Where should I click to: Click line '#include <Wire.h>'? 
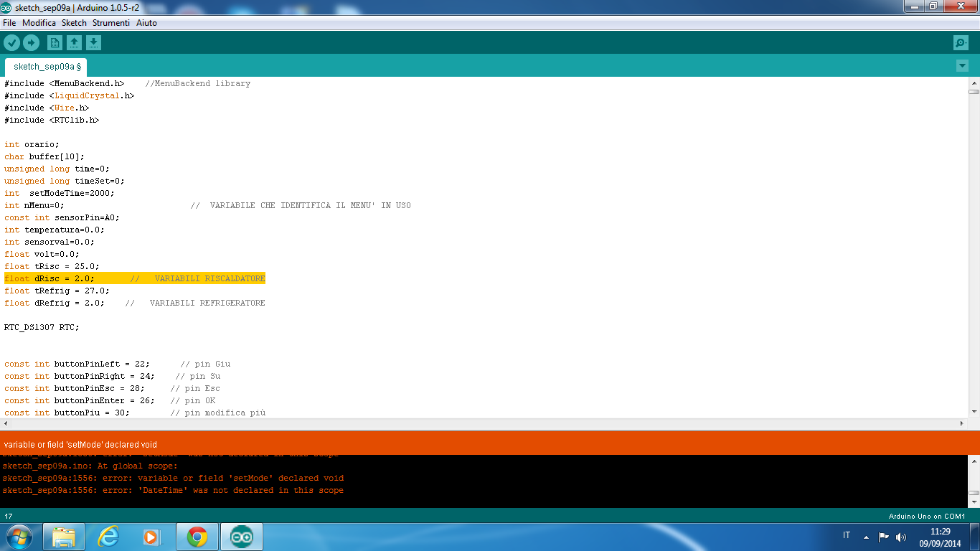(47, 108)
